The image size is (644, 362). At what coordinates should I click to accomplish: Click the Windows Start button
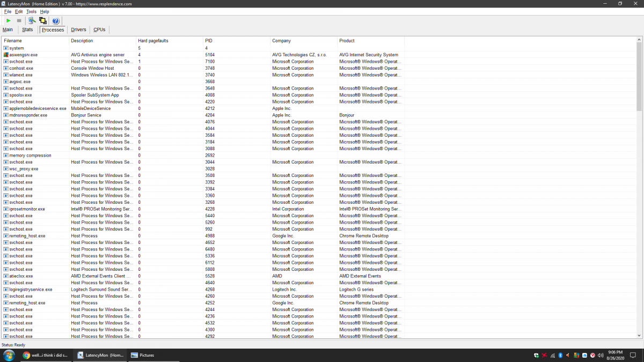click(9, 355)
